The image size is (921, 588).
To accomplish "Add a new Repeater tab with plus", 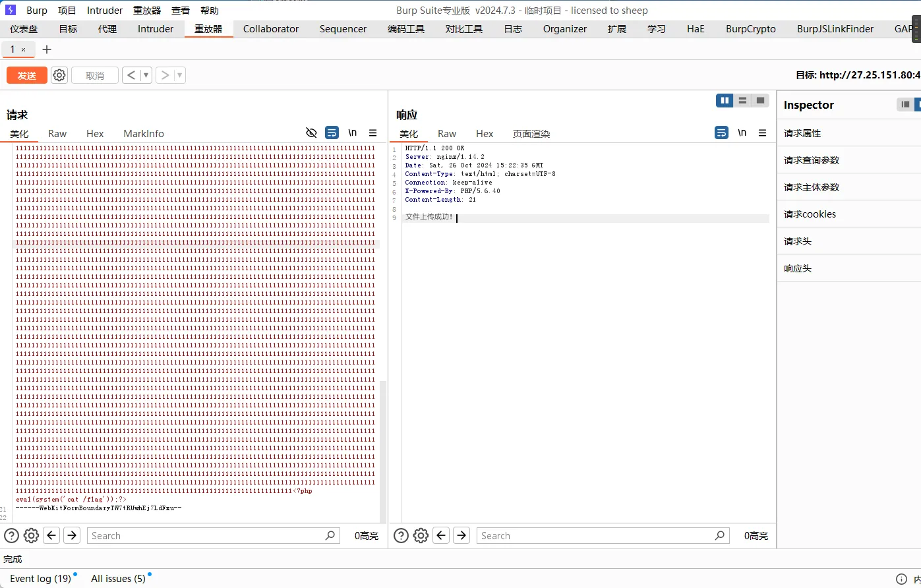I will point(46,49).
